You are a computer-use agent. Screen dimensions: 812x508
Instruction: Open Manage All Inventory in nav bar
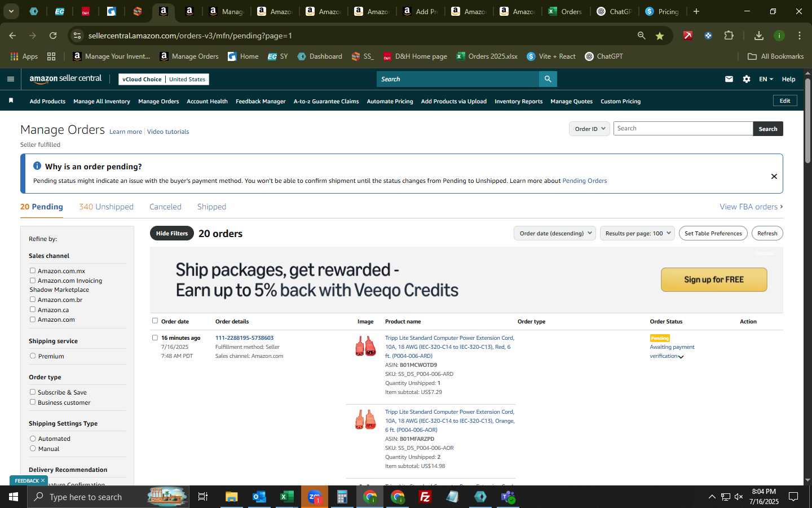point(101,101)
